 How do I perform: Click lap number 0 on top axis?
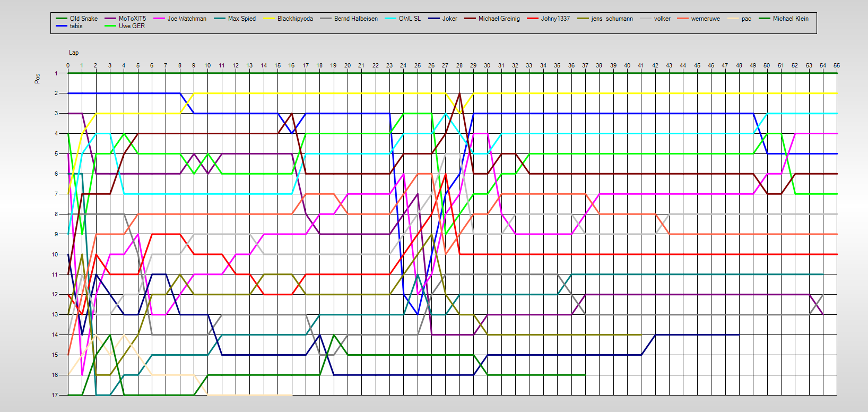coord(68,65)
